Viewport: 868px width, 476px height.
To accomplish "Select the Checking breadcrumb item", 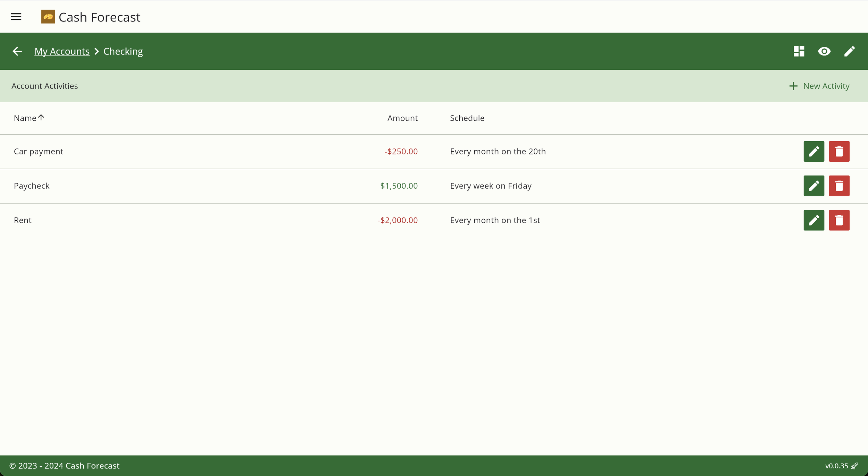I will pos(123,51).
